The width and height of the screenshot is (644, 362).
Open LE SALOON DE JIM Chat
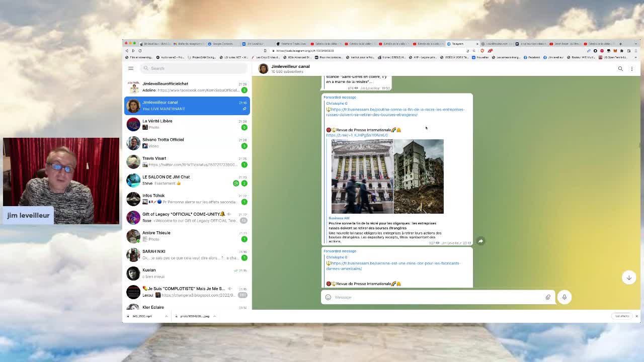pyautogui.click(x=187, y=180)
